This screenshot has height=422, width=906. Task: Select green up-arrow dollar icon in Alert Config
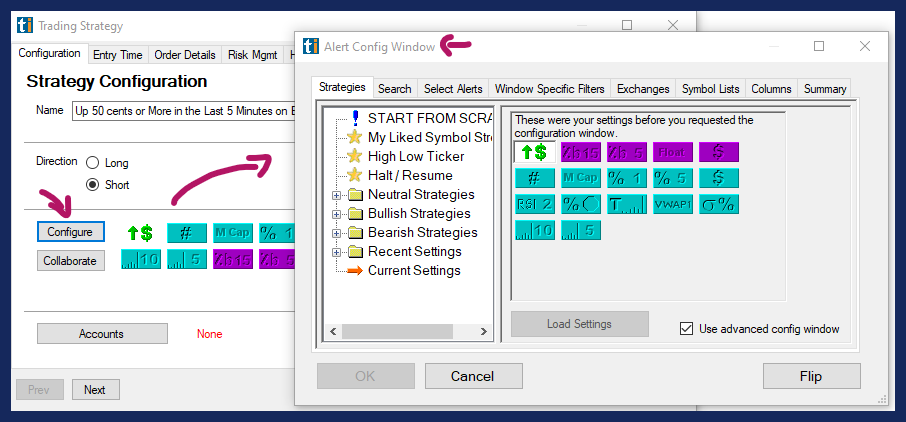coord(534,152)
